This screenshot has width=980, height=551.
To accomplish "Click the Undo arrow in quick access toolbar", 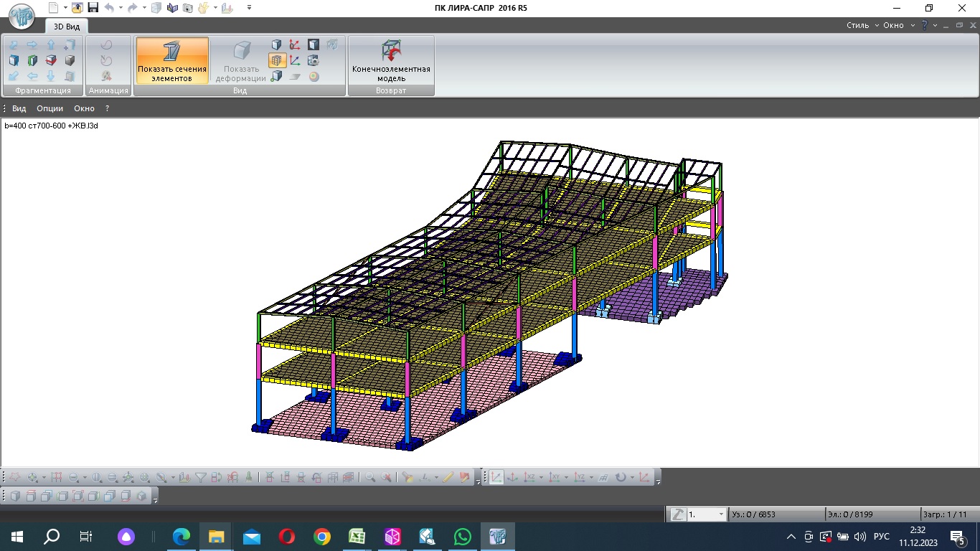I will pyautogui.click(x=109, y=8).
